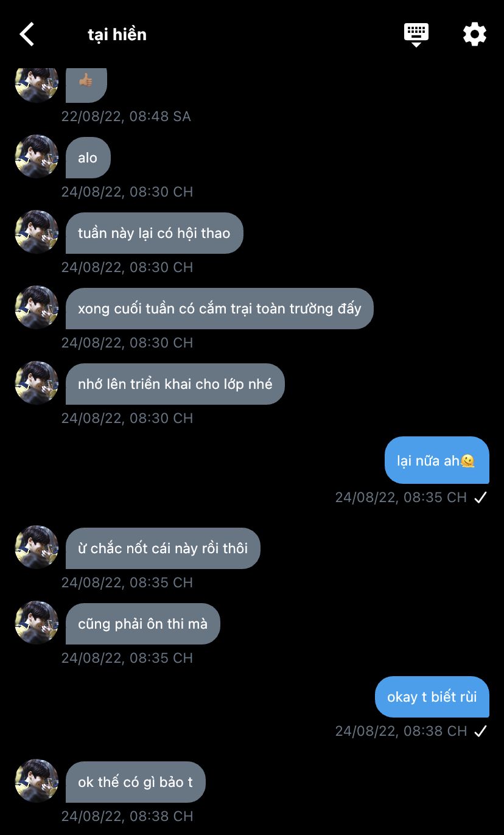Tap the emoji in "lại nữa ah" message
Screen dimensions: 504x835
pos(467,461)
